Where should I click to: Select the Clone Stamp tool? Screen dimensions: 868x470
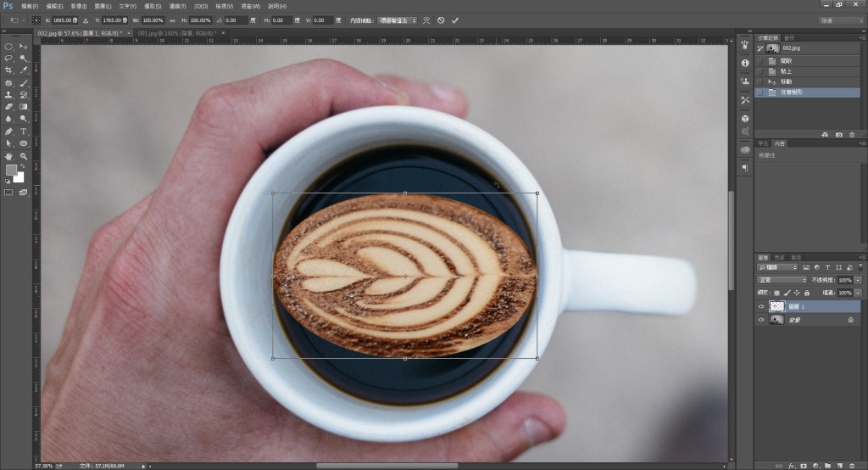coord(8,95)
